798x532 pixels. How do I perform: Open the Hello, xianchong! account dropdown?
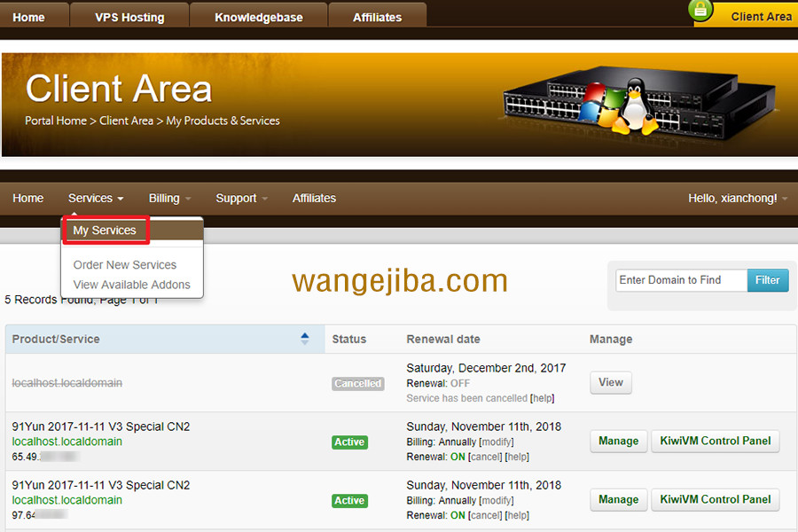point(738,198)
